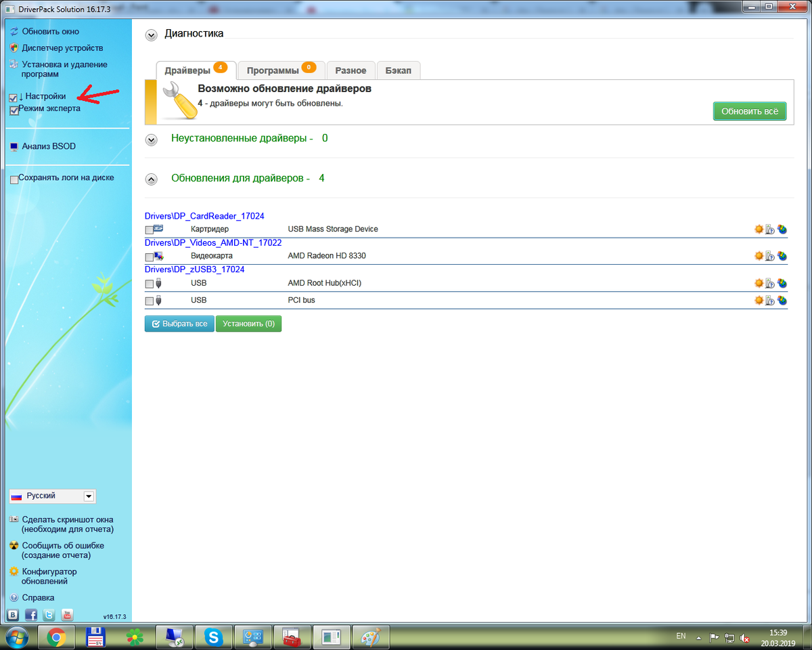812x650 pixels.
Task: Open the VK social icon in sidebar
Action: pyautogui.click(x=13, y=615)
